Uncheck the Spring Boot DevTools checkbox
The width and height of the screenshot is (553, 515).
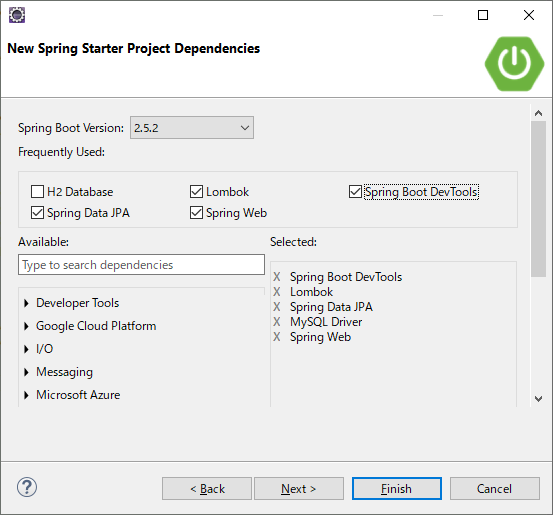[355, 192]
